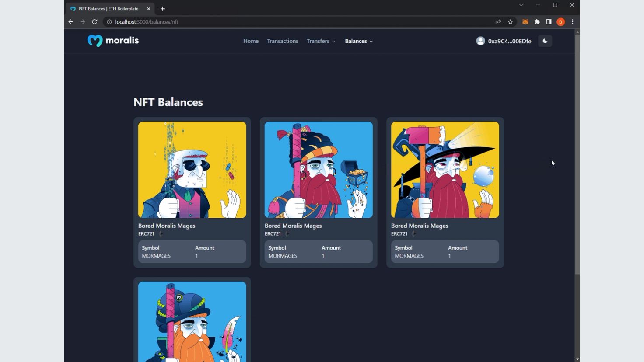Select the sunglasses mage NFT image

[192, 170]
